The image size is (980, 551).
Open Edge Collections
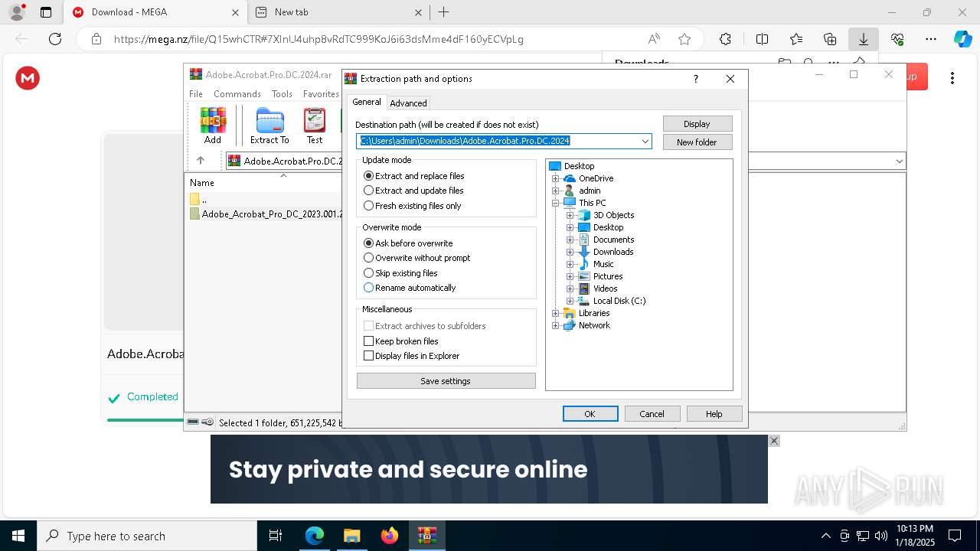point(830,39)
